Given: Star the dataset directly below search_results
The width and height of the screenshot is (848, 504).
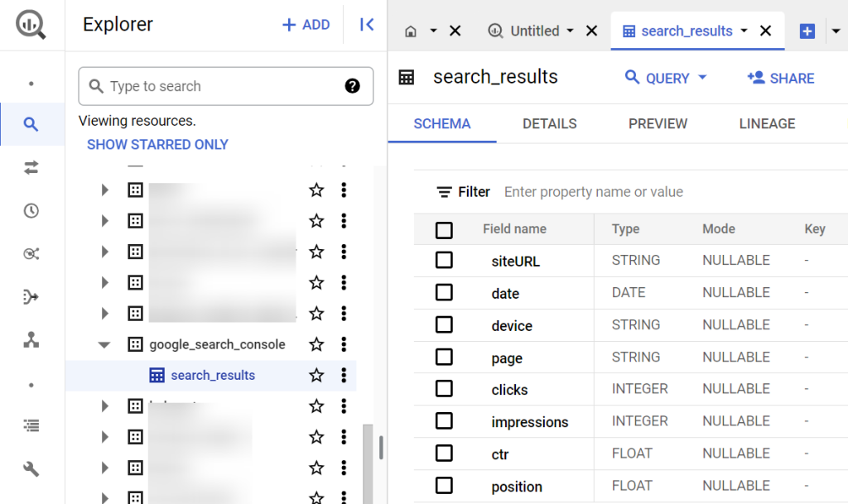Looking at the screenshot, I should (x=316, y=406).
